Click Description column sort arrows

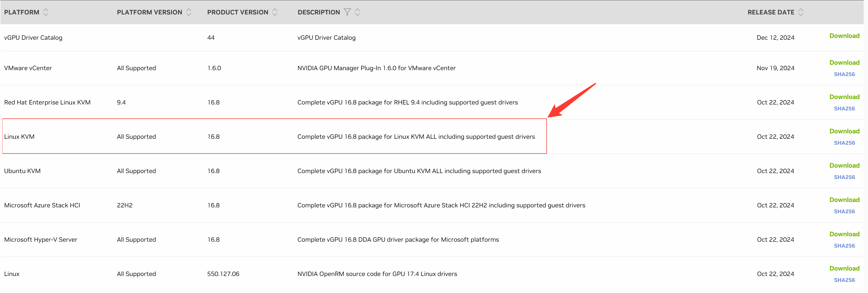[357, 12]
